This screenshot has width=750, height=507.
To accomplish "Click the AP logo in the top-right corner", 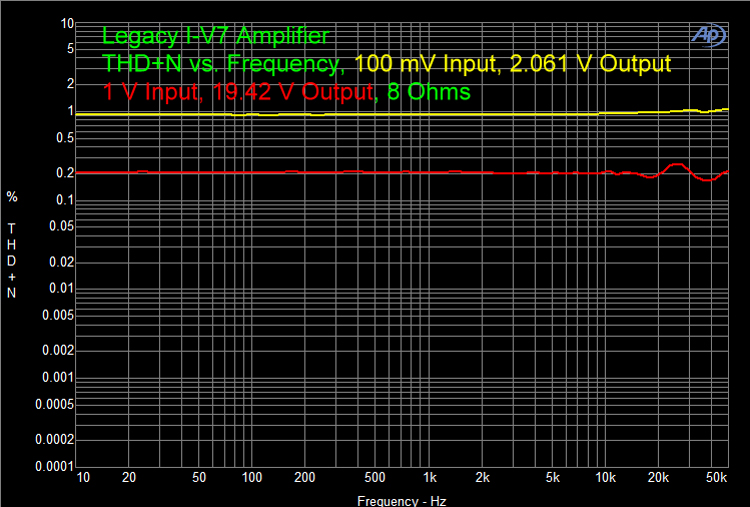I will [x=709, y=35].
